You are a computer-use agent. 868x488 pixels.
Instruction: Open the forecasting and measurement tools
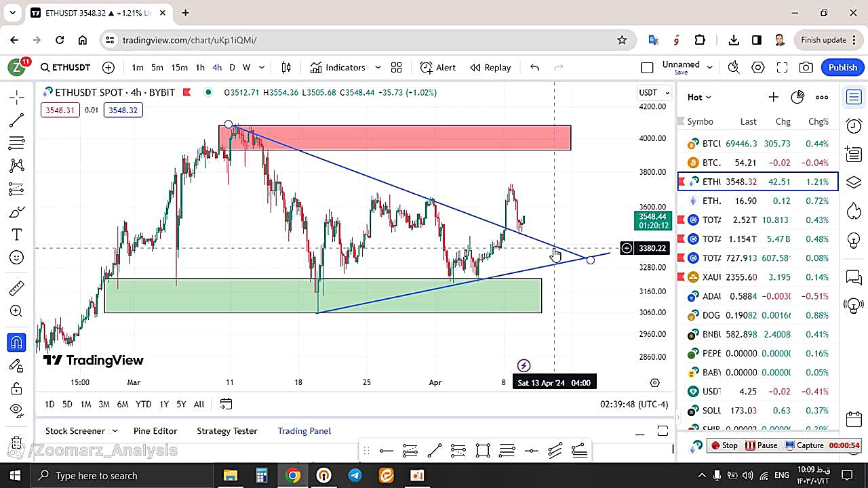pos(17,189)
